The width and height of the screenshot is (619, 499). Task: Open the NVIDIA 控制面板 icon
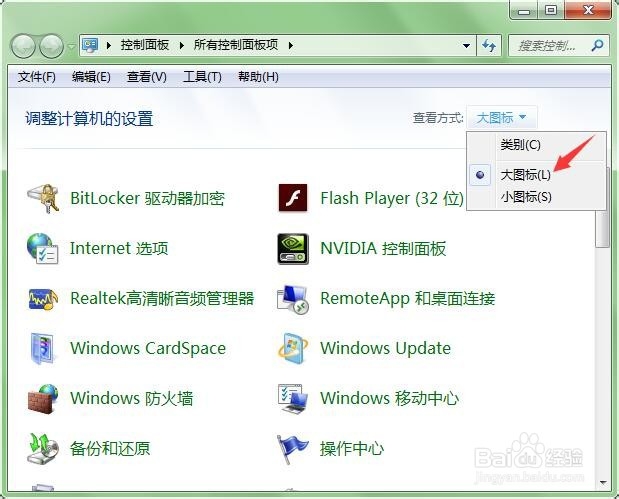click(x=293, y=249)
